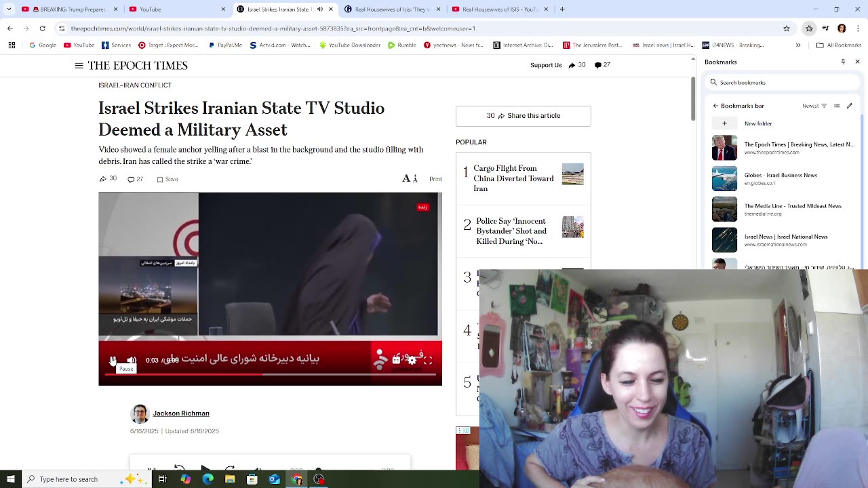Open the Israel National News bookmark
Screen dimensions: 868x488
(x=783, y=241)
